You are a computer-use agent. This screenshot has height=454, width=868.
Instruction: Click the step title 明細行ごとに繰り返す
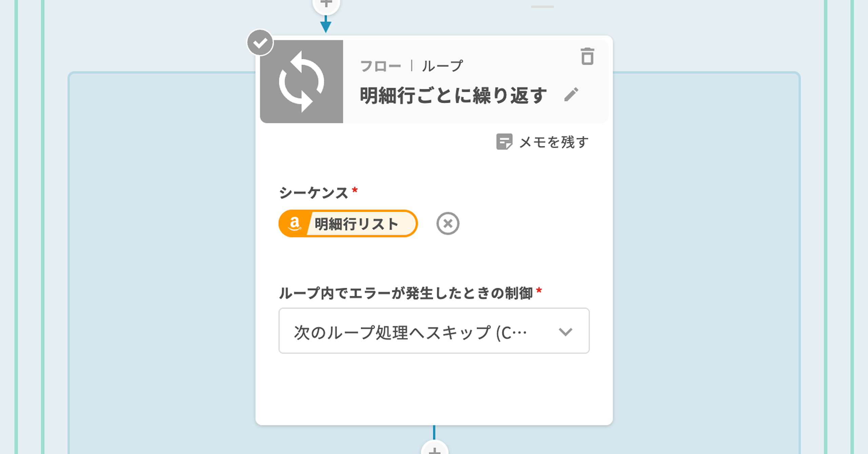[x=453, y=95]
